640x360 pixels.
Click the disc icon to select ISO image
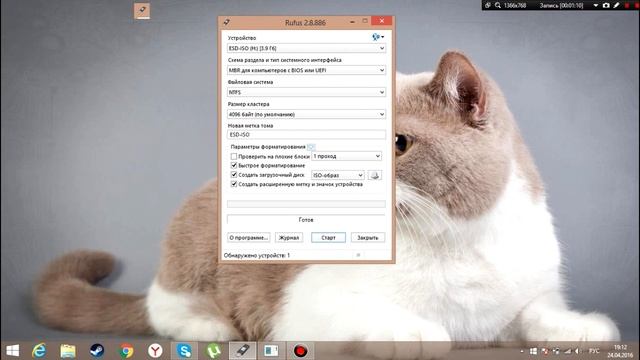click(x=375, y=175)
